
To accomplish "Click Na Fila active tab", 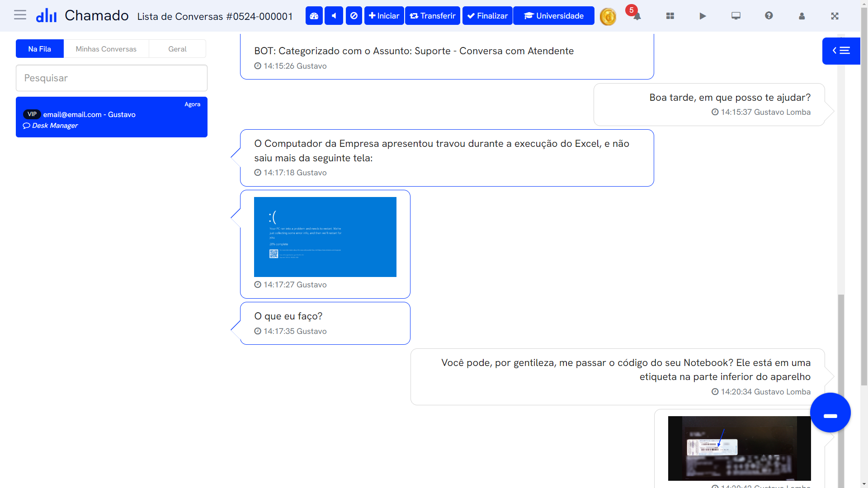I will (x=40, y=49).
